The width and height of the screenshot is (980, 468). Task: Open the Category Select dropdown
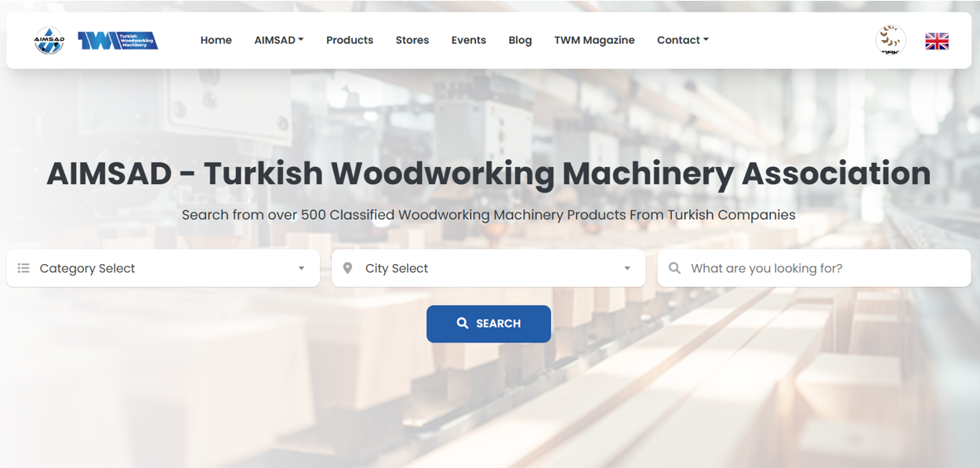(x=163, y=268)
